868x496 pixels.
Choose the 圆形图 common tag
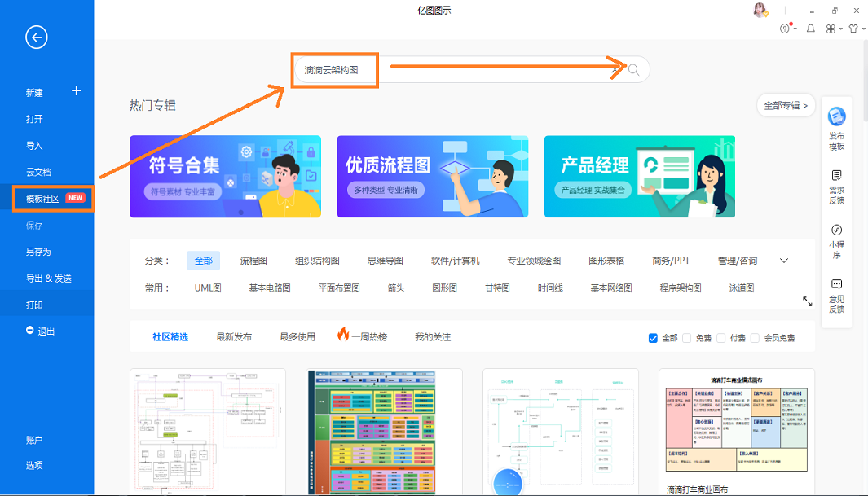[x=444, y=288]
